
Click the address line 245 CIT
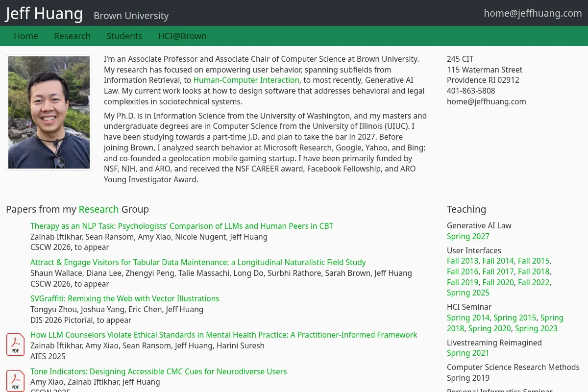[x=460, y=59]
